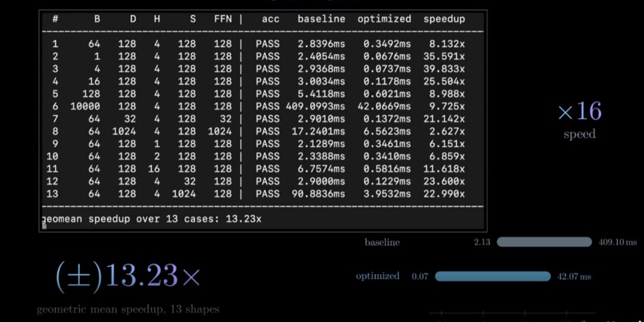Click the blue optimized range bar
644x322 pixels.
point(492,276)
